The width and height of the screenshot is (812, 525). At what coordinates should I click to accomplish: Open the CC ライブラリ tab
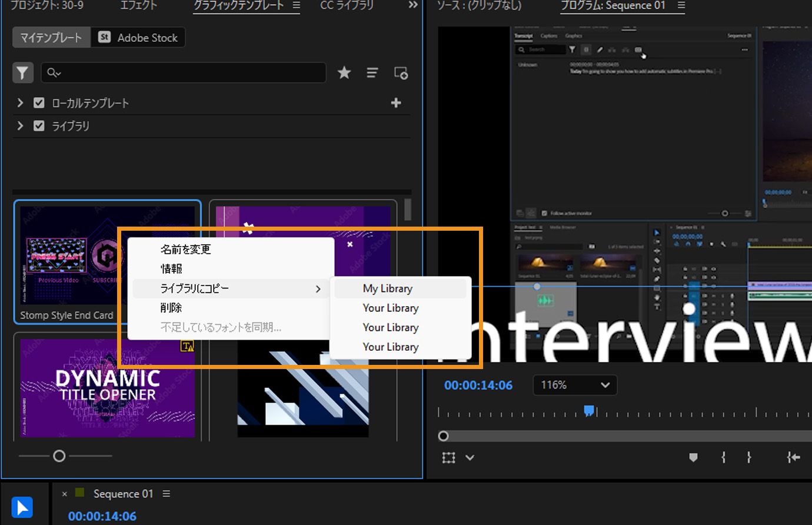click(347, 5)
